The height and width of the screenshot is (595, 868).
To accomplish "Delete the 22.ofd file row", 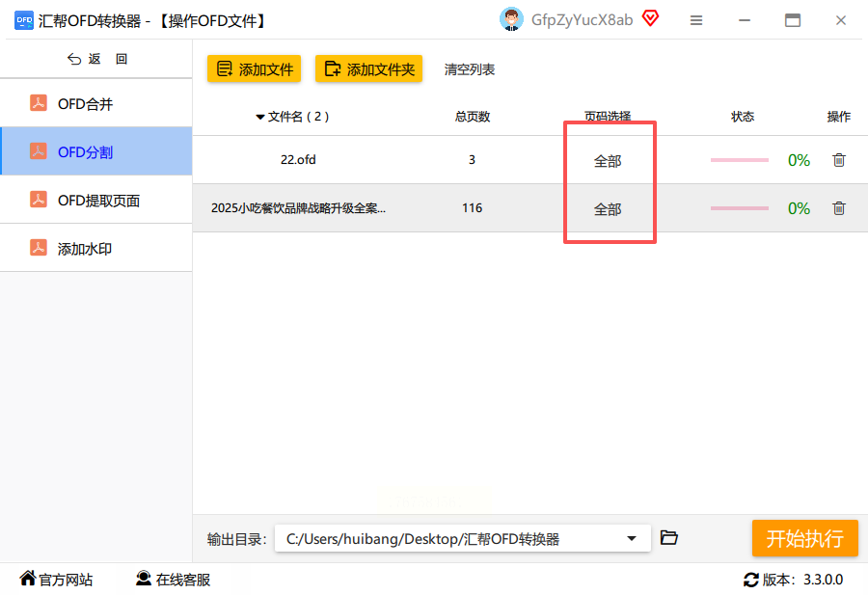I will click(x=839, y=160).
